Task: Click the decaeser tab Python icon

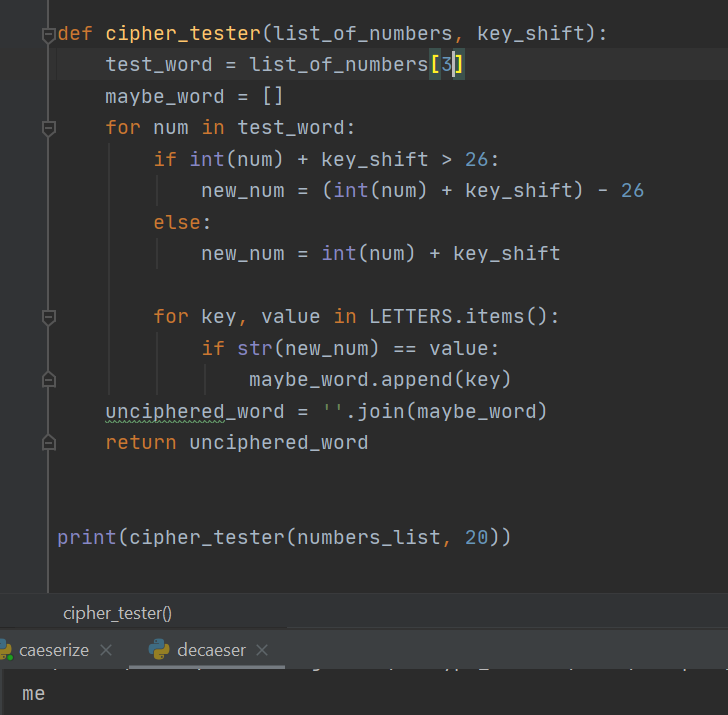Action: click(159, 649)
